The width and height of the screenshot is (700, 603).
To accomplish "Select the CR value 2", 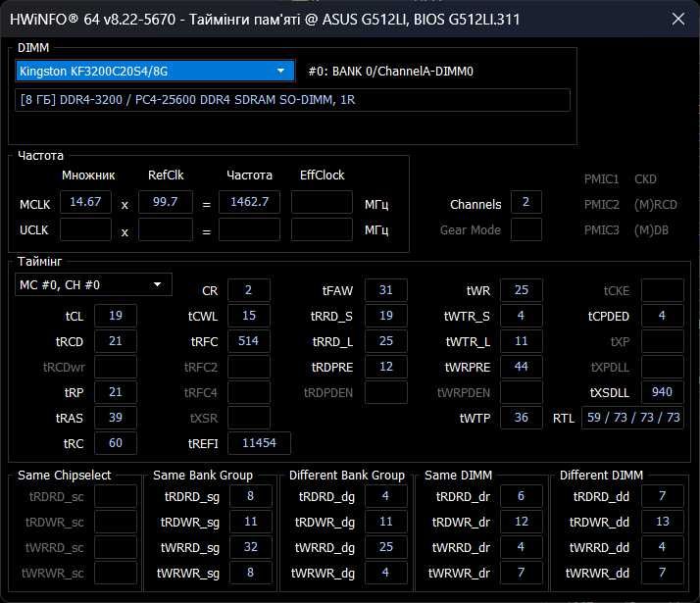I will coord(249,290).
